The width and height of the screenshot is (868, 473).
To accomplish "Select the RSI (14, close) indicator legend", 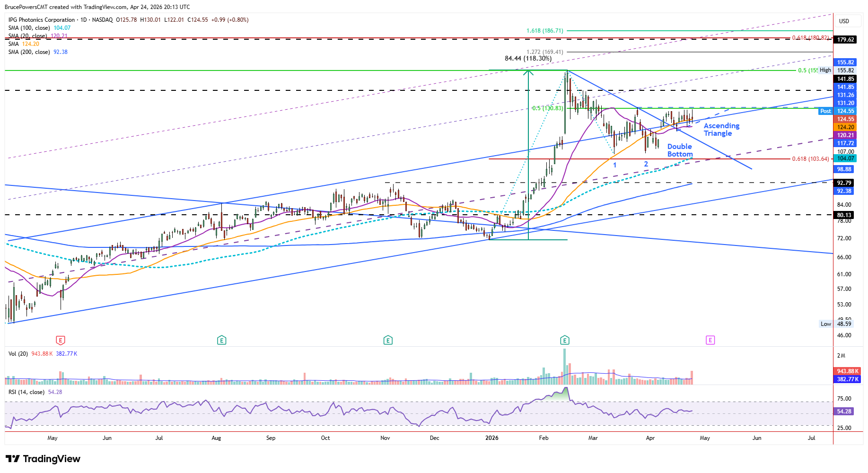I will tap(35, 392).
